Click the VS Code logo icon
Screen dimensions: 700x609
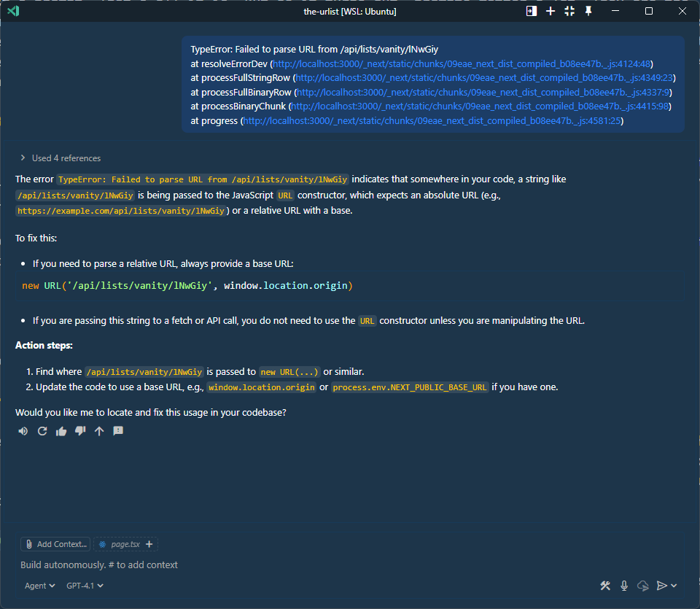13,11
